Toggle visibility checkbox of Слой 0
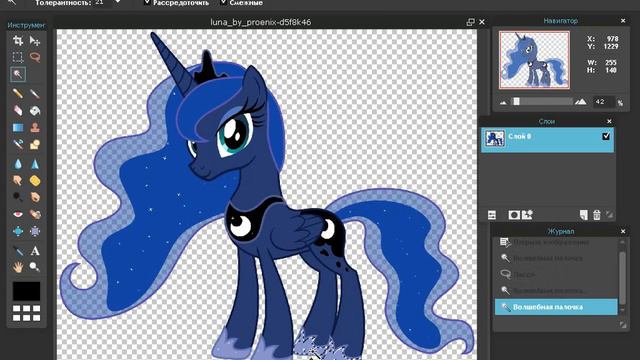640x360 pixels. [x=606, y=136]
